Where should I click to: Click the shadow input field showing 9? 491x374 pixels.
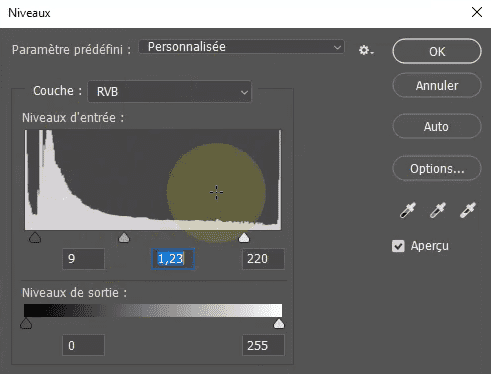83,259
